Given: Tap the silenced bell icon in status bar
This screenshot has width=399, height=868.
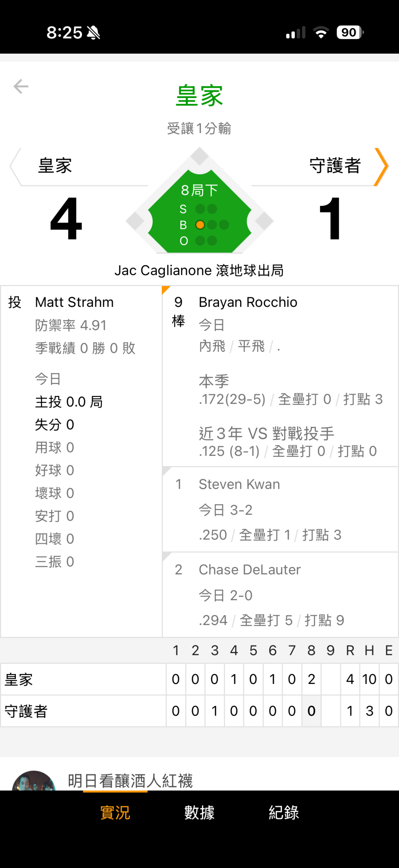Looking at the screenshot, I should coord(93,33).
